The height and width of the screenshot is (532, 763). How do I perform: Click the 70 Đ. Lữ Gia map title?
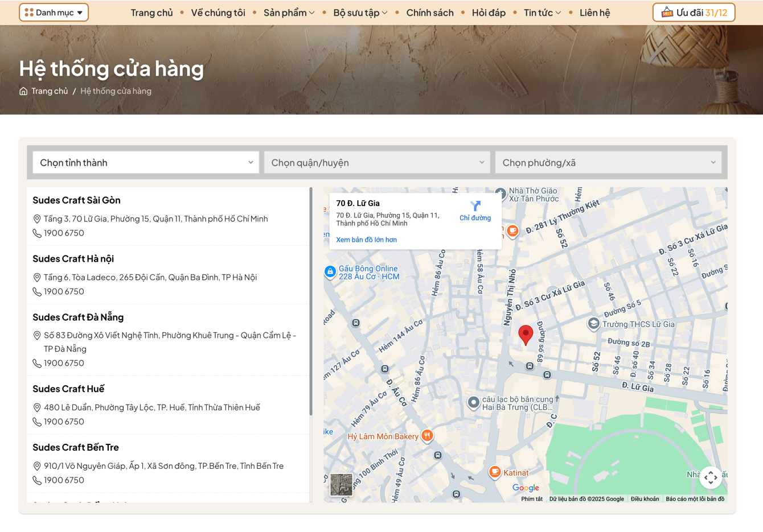(x=358, y=204)
